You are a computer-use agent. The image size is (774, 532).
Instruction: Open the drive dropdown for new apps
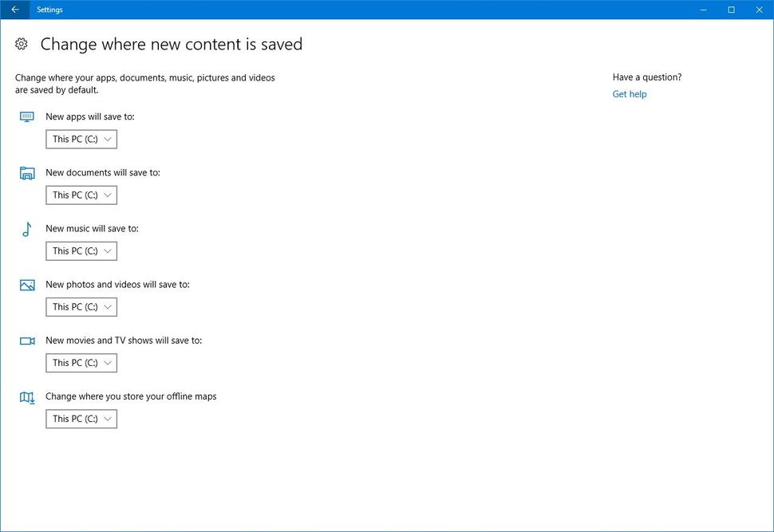point(81,139)
